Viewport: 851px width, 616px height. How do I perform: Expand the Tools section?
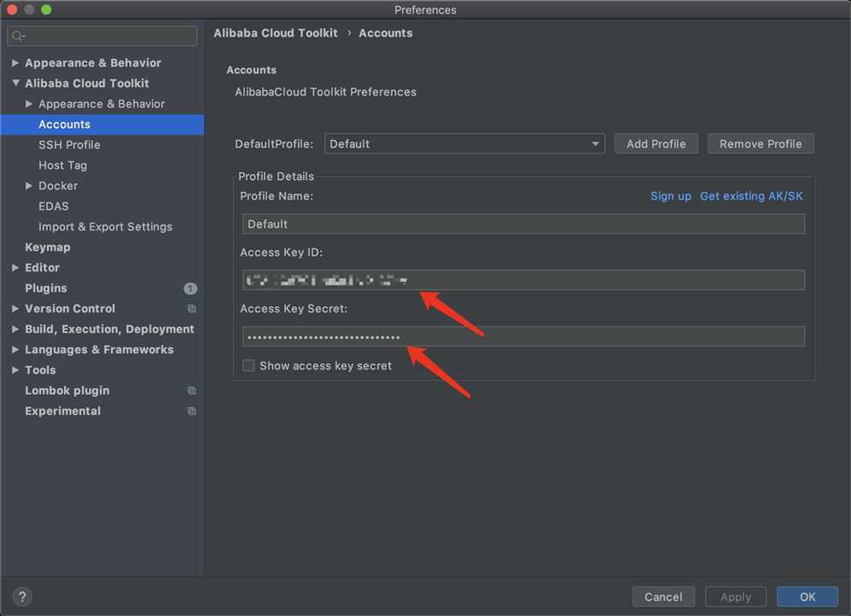(15, 369)
